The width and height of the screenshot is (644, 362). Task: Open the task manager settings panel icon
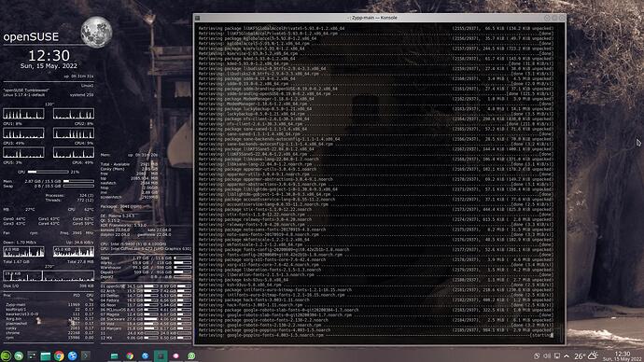32,355
